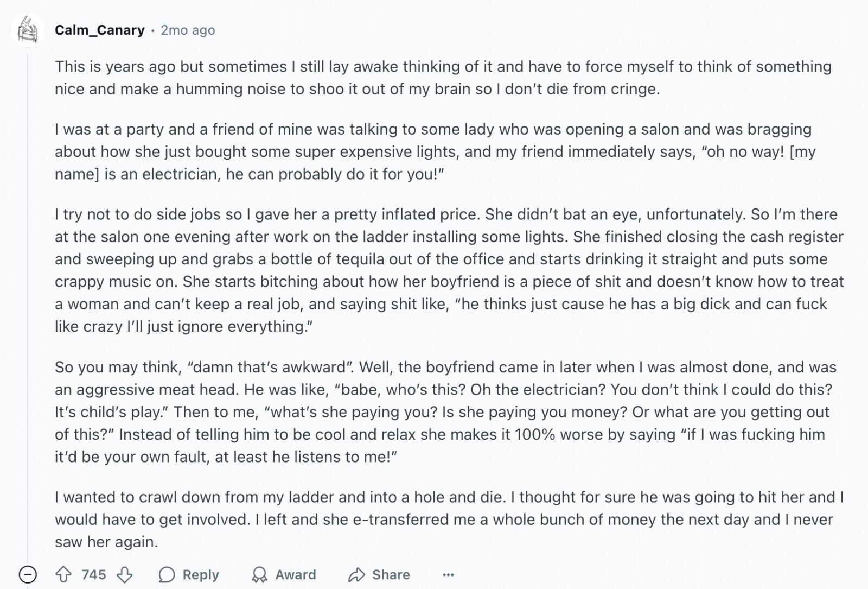
Task: Click the Share arrow icon
Action: [356, 574]
